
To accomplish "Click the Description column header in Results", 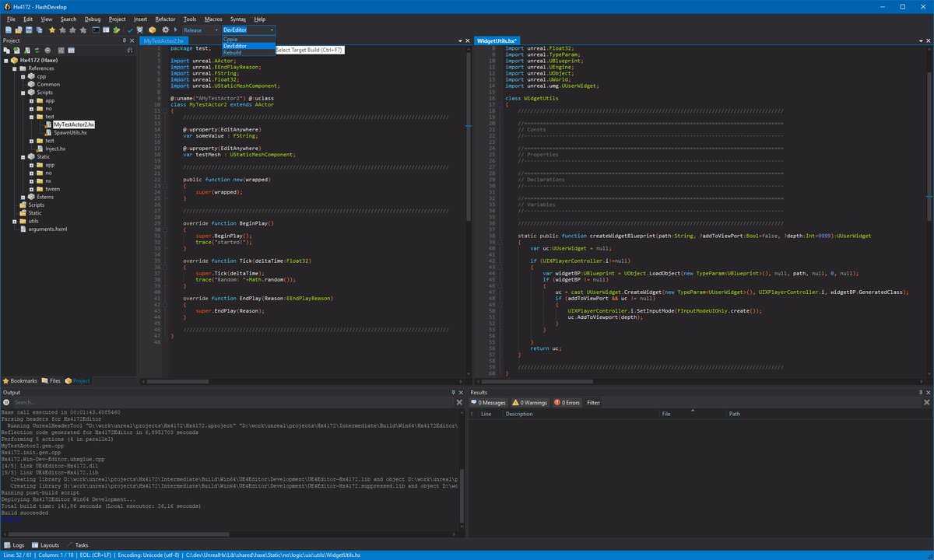I will [x=581, y=414].
